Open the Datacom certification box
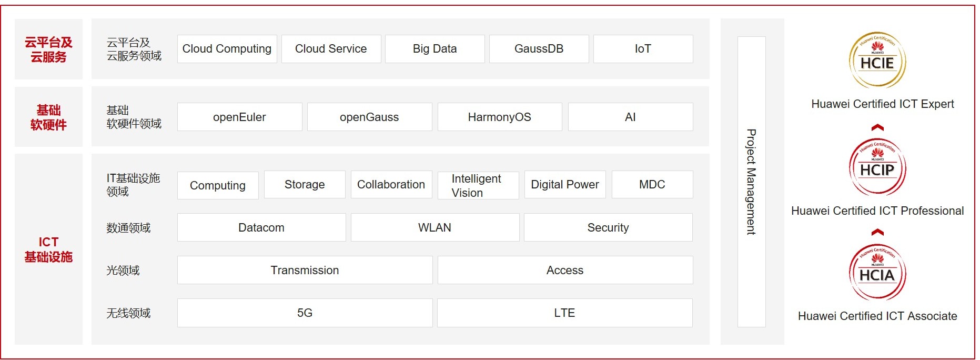Viewport: 980px width, 360px height. (261, 227)
